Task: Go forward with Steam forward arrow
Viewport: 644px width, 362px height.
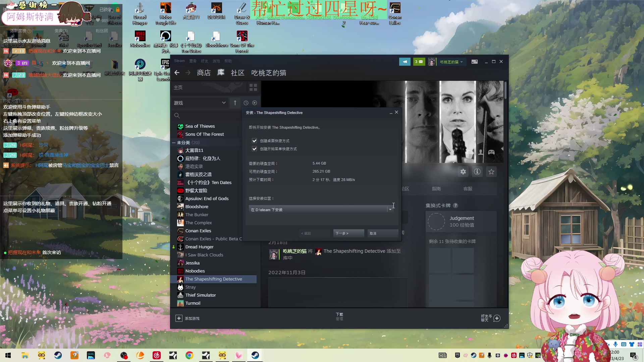Action: coord(188,73)
